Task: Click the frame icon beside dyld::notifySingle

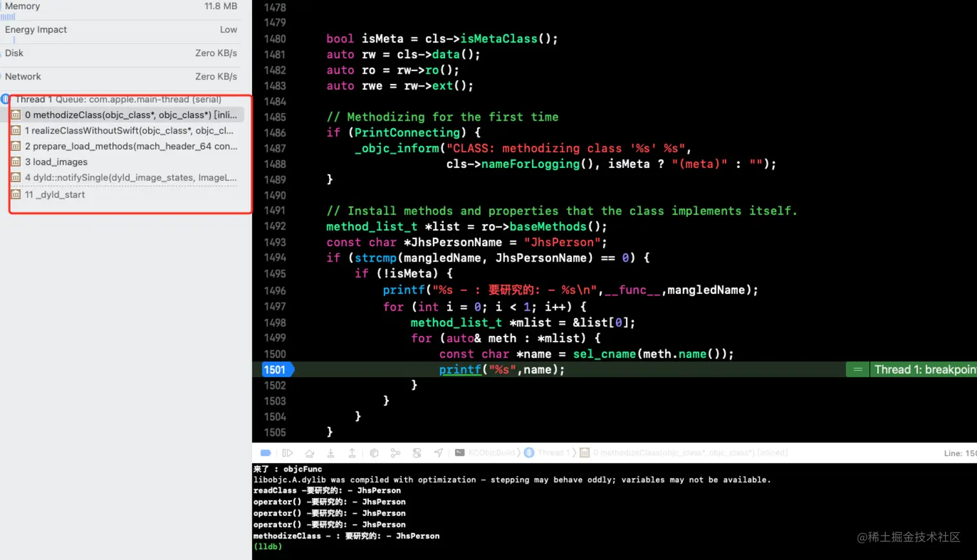Action: (x=16, y=178)
